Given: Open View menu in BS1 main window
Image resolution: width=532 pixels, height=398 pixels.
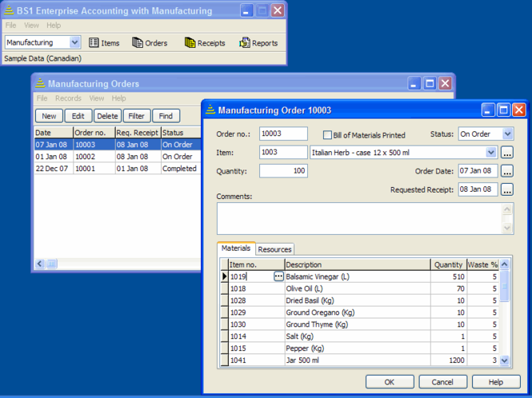Looking at the screenshot, I should tap(31, 25).
